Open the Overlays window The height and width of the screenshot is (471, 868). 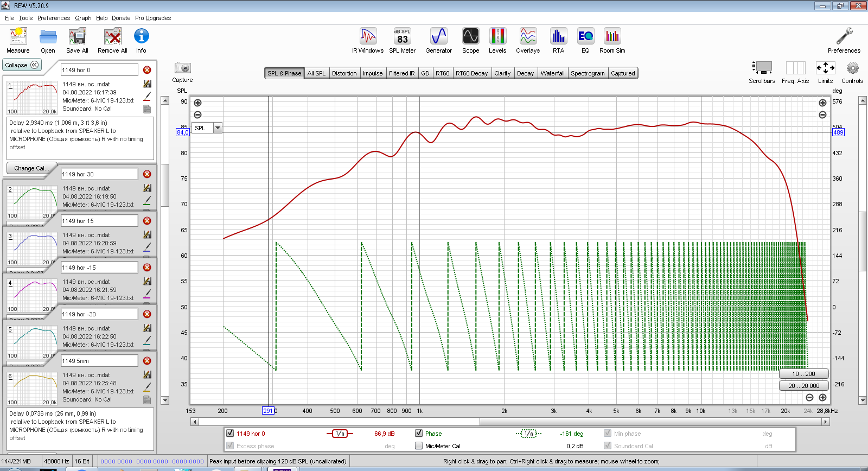(528, 41)
